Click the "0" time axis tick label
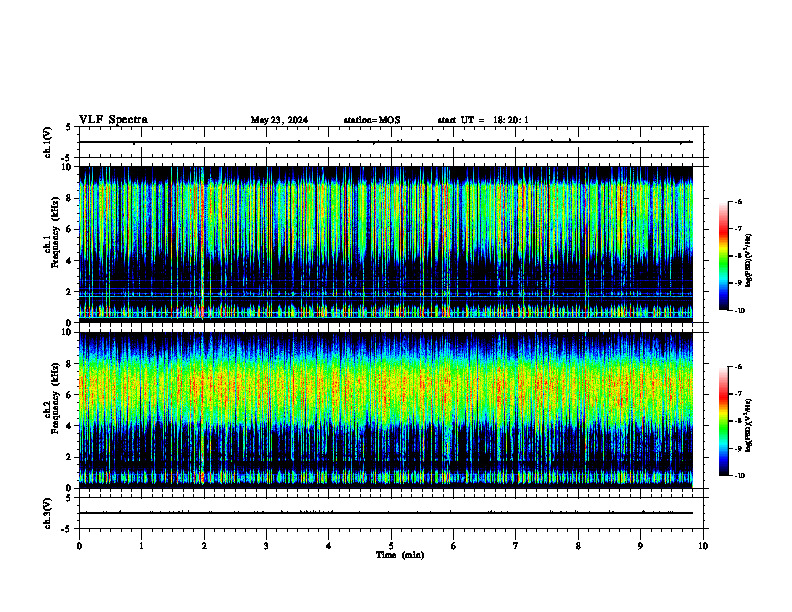Viewport: 792px width, 612px height. coord(79,546)
